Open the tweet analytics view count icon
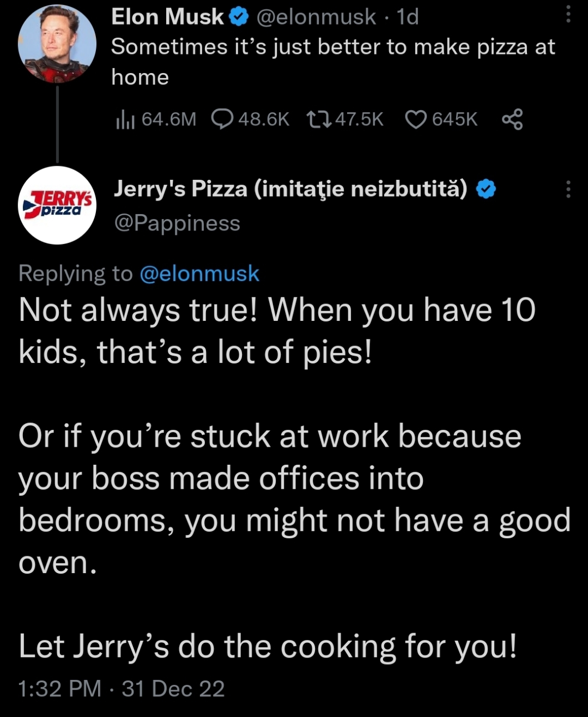 (125, 119)
